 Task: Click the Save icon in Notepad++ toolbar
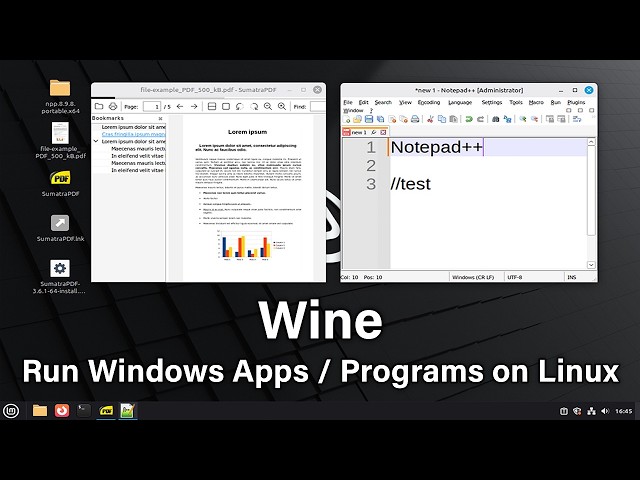tap(369, 119)
